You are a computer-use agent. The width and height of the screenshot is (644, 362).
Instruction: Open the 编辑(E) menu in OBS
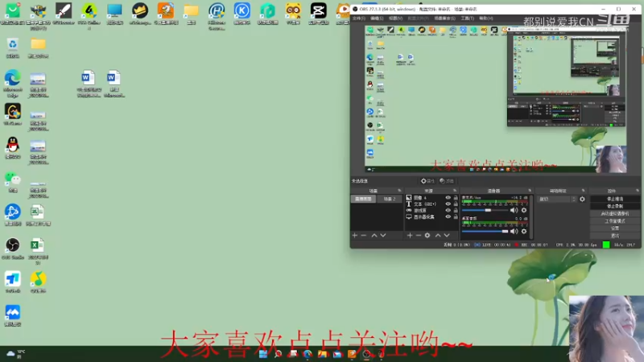coord(377,19)
